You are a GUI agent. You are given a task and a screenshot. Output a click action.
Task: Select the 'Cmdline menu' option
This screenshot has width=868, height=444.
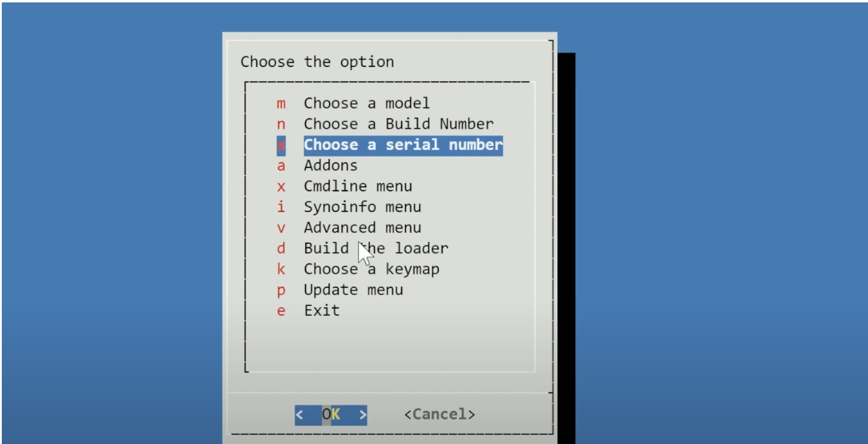[x=358, y=187]
